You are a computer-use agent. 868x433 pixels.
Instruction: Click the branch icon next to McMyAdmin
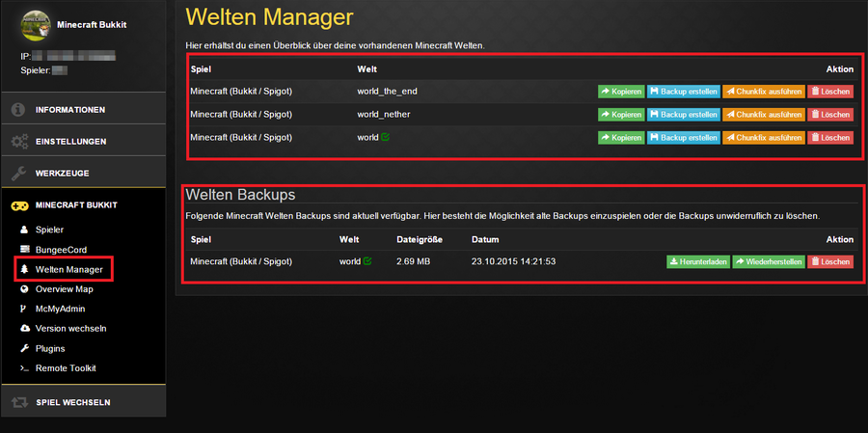(23, 309)
